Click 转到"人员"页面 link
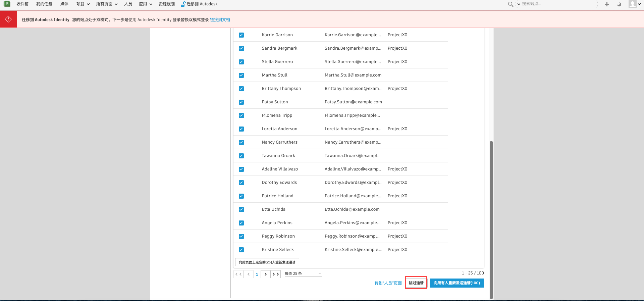 (388, 283)
